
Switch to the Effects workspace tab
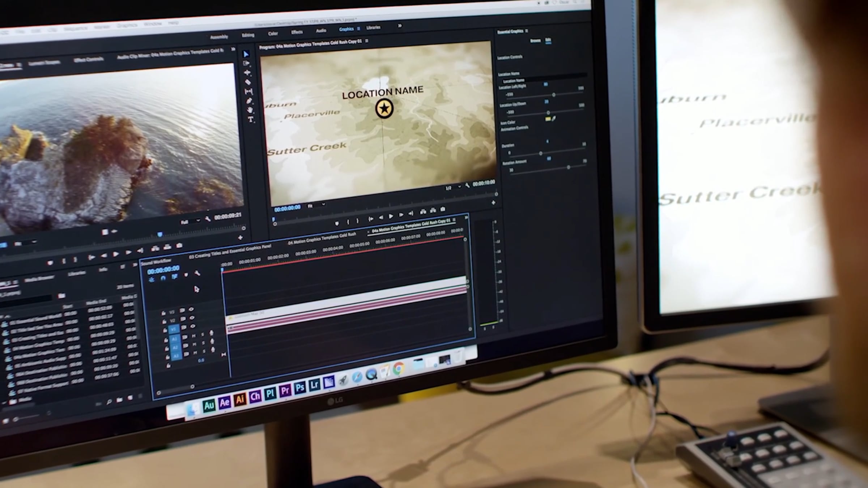pyautogui.click(x=297, y=32)
